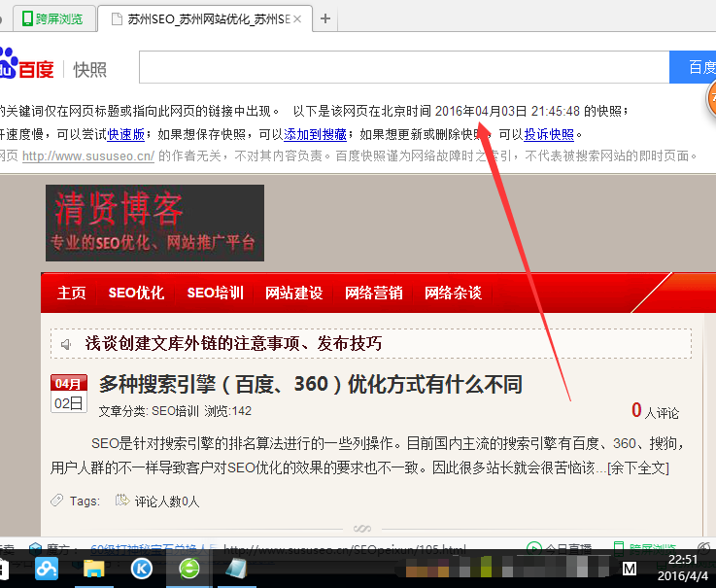The image size is (716, 588).
Task: Go to 网站建设 menu item
Action: [x=293, y=293]
